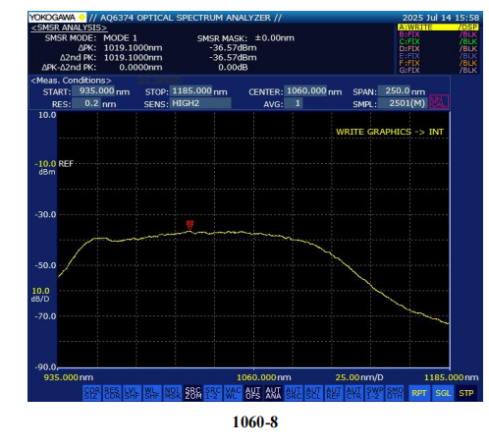Start repeat sweep with RPT button
The image size is (489, 448).
[x=419, y=393]
